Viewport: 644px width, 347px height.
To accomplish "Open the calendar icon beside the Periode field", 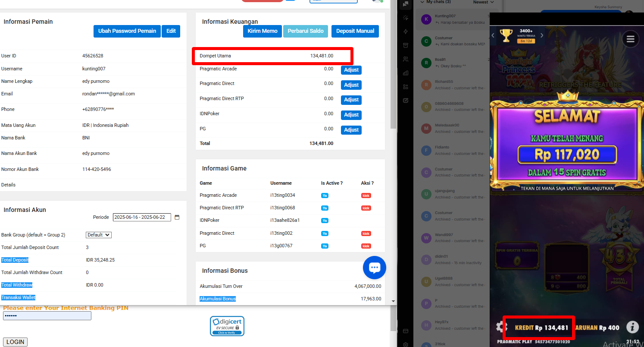I will coord(177,218).
